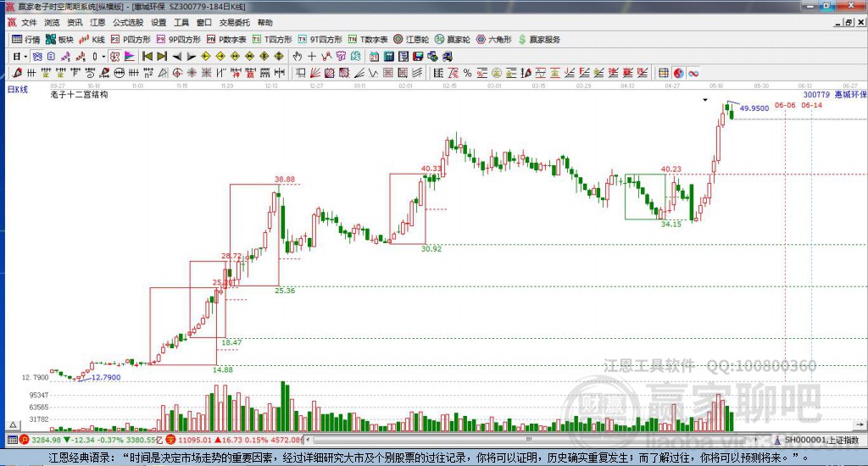The height and width of the screenshot is (466, 868).
Task: Open the calendar icon showing 21
Action: (x=374, y=57)
